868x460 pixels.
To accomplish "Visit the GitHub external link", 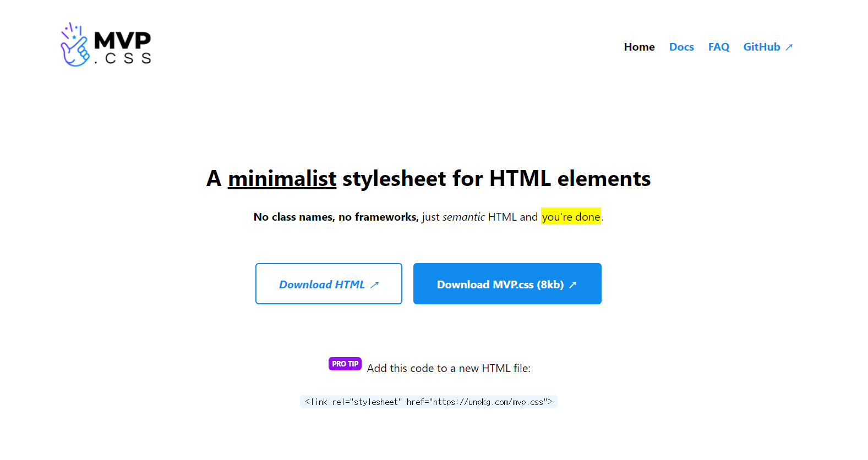I will (768, 47).
